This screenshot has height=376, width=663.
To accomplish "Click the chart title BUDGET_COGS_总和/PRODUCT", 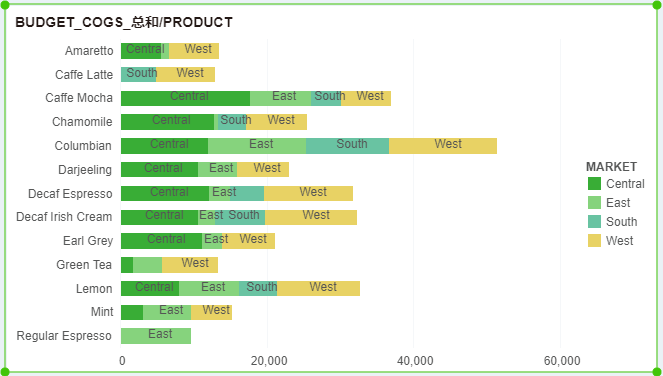I will coord(124,22).
